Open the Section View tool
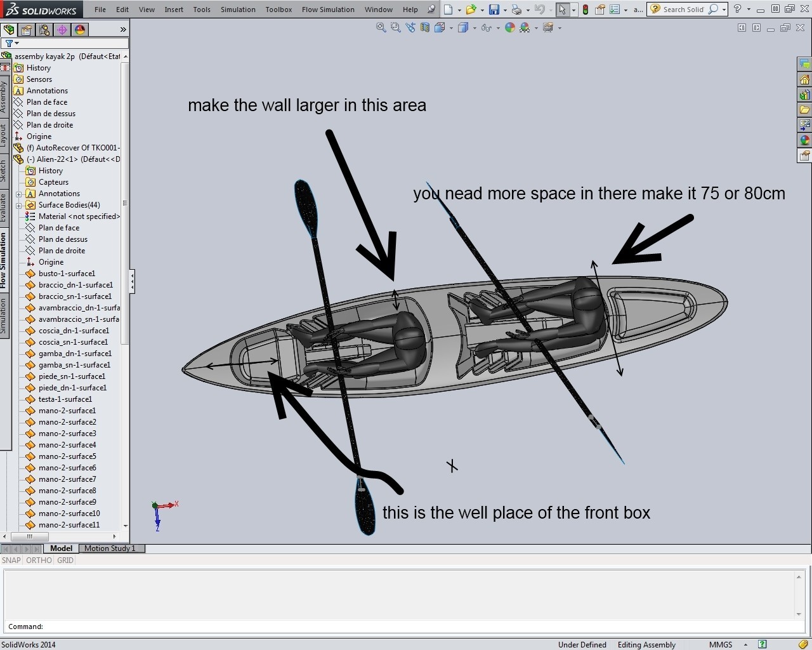Screen dimensions: 812x650 424,27
